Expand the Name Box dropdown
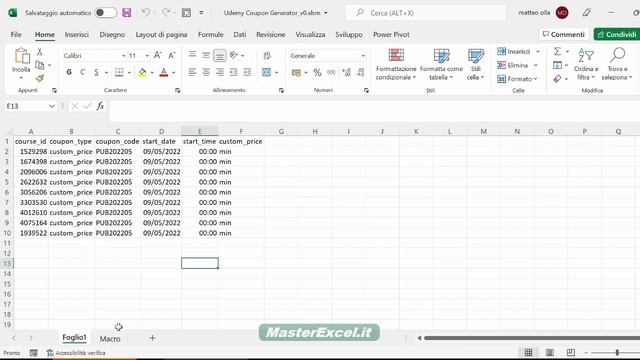The height and width of the screenshot is (360, 640). pos(52,106)
